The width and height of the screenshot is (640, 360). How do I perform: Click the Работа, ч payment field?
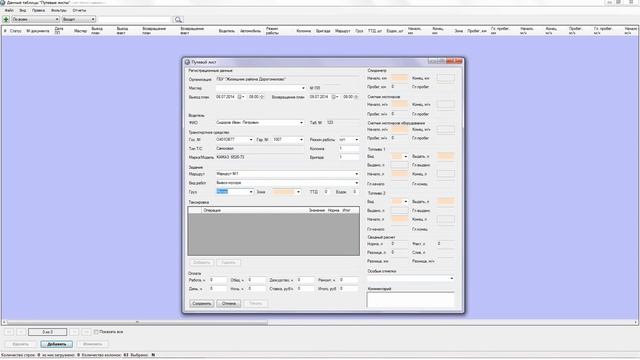(218, 280)
